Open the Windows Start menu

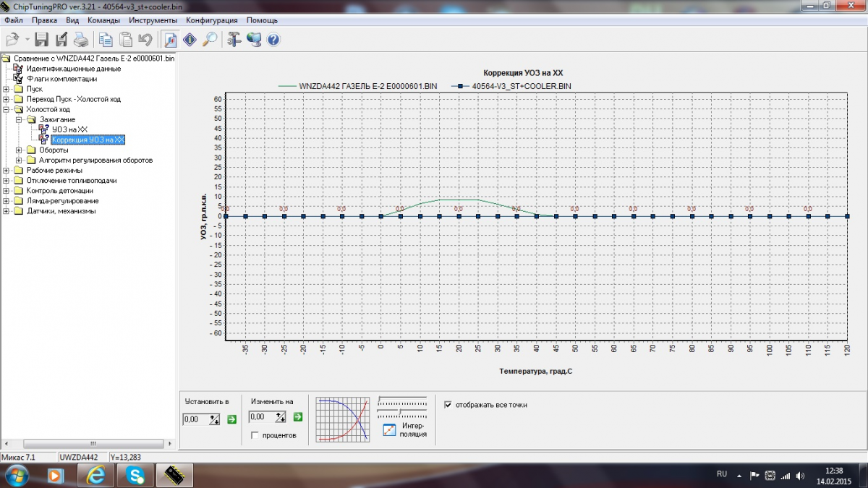point(16,475)
